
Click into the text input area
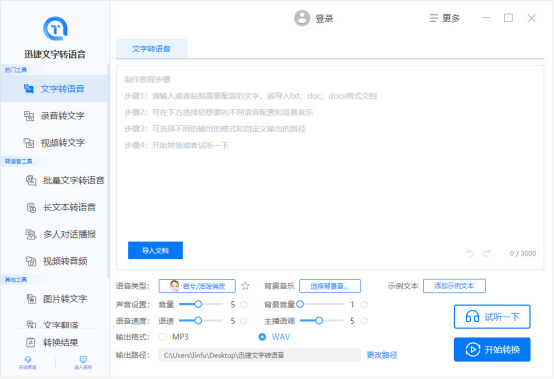[330, 168]
